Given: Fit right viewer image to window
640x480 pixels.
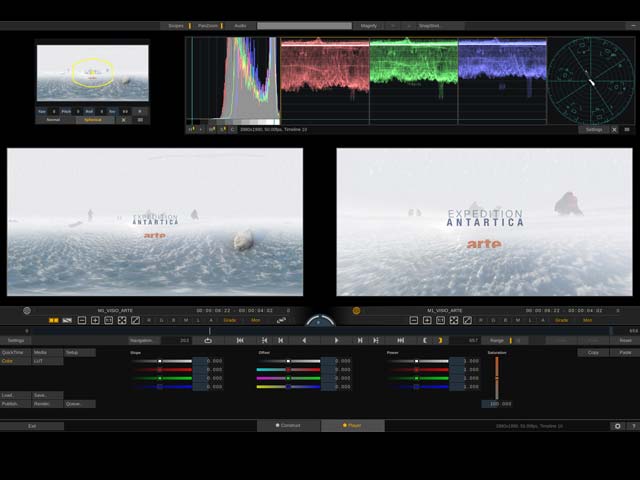Looking at the screenshot, I should (454, 321).
